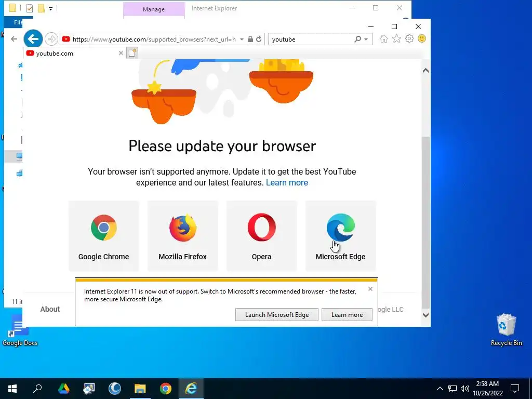The height and width of the screenshot is (399, 532).
Task: Choose the Google Chrome browser card
Action: [104, 236]
